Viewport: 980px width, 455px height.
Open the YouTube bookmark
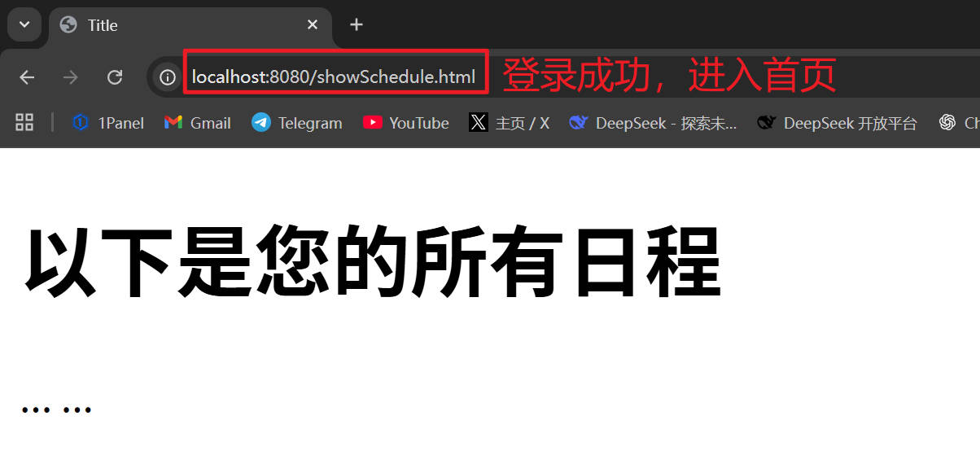tap(406, 123)
